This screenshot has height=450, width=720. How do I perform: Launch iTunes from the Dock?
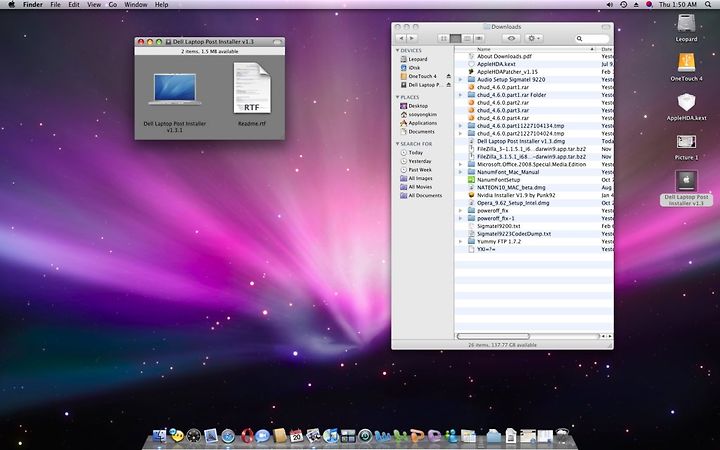click(331, 435)
